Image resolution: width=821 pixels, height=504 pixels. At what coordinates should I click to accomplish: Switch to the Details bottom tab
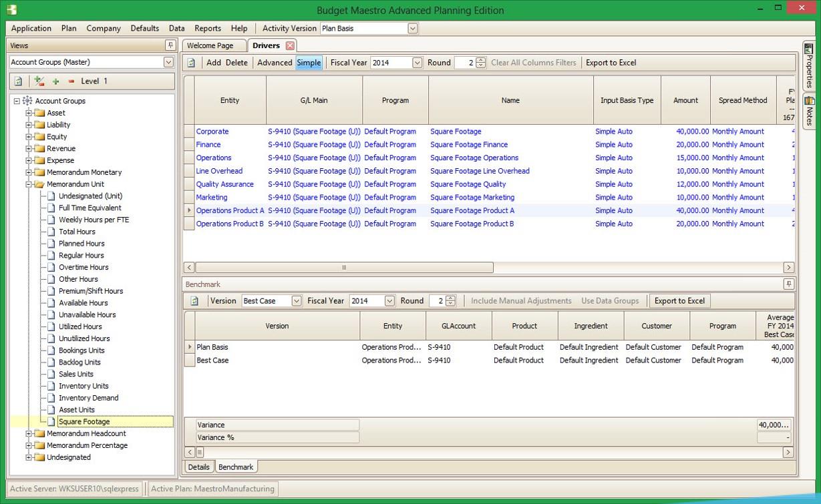[x=198, y=467]
